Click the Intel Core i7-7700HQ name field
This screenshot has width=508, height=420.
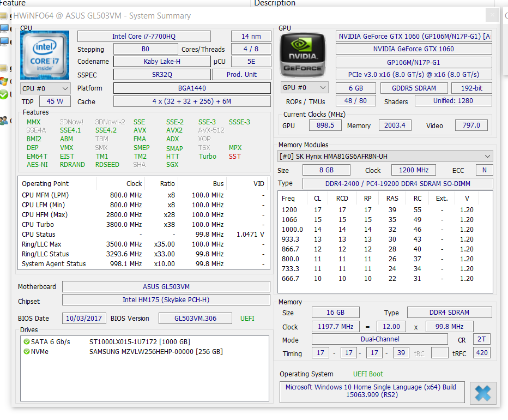144,37
